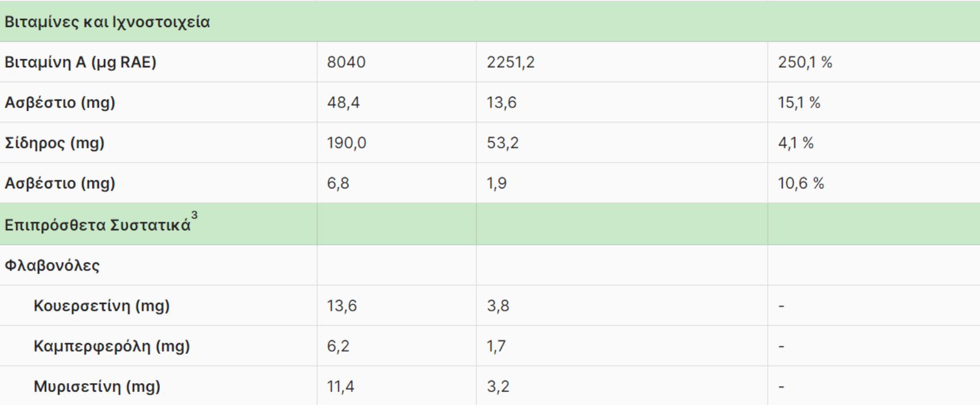Click the 8040 value cell
Screen dimensions: 980x405
tap(346, 62)
